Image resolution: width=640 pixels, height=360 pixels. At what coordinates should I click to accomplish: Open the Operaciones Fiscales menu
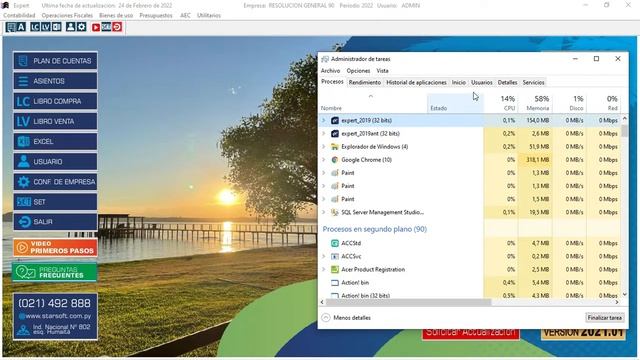point(67,15)
